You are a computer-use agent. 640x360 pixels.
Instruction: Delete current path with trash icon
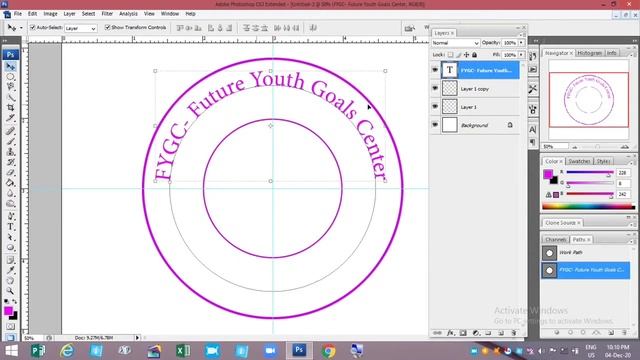point(624,333)
